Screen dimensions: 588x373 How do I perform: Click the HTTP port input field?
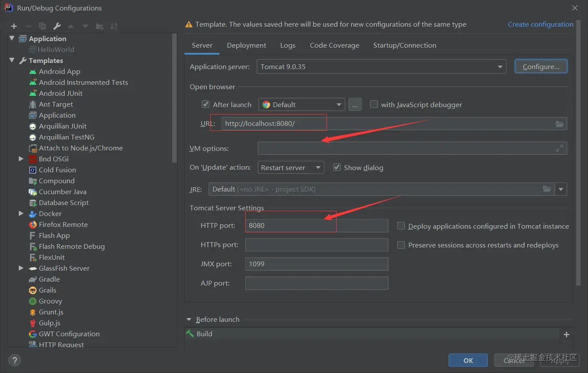317,226
